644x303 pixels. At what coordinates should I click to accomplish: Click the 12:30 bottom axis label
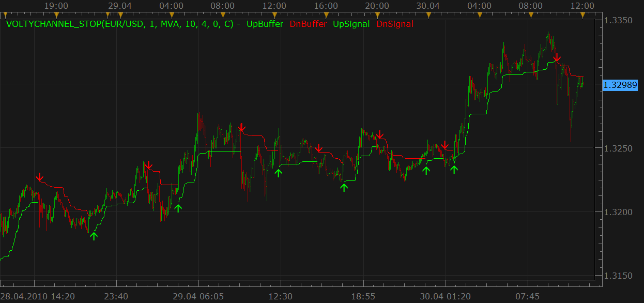(x=281, y=297)
